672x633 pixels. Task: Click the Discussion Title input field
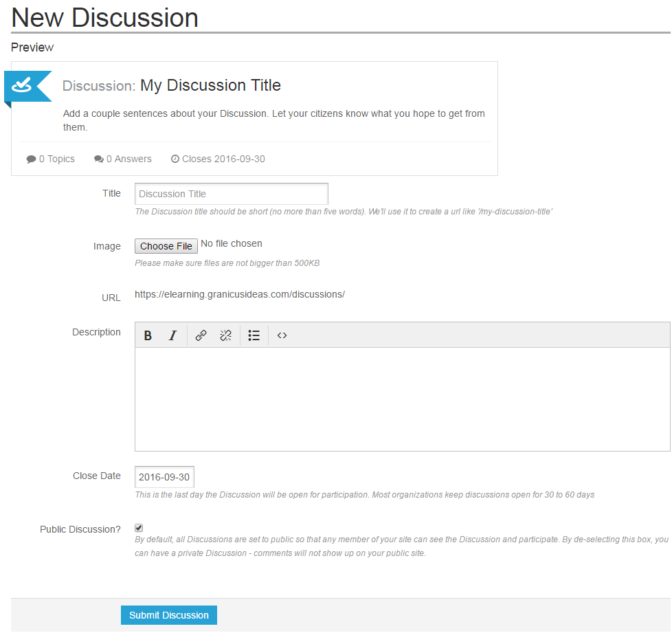tap(232, 194)
